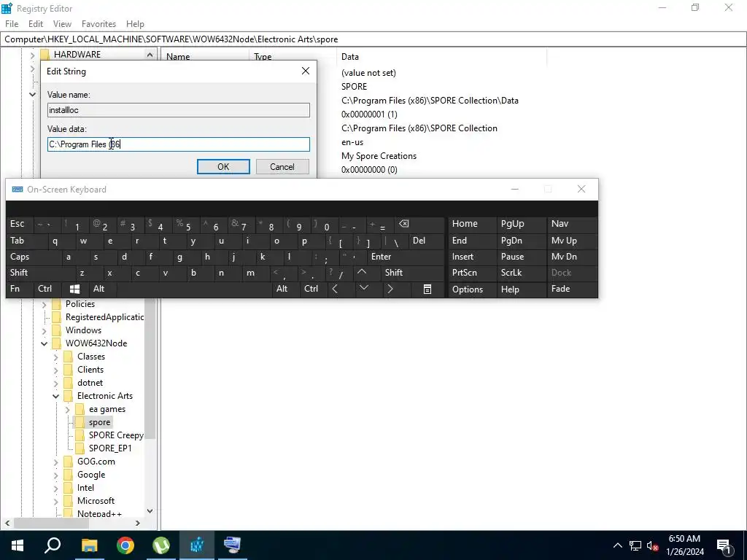This screenshot has width=747, height=560.
Task: Select the Google key folder icon
Action: (x=69, y=474)
